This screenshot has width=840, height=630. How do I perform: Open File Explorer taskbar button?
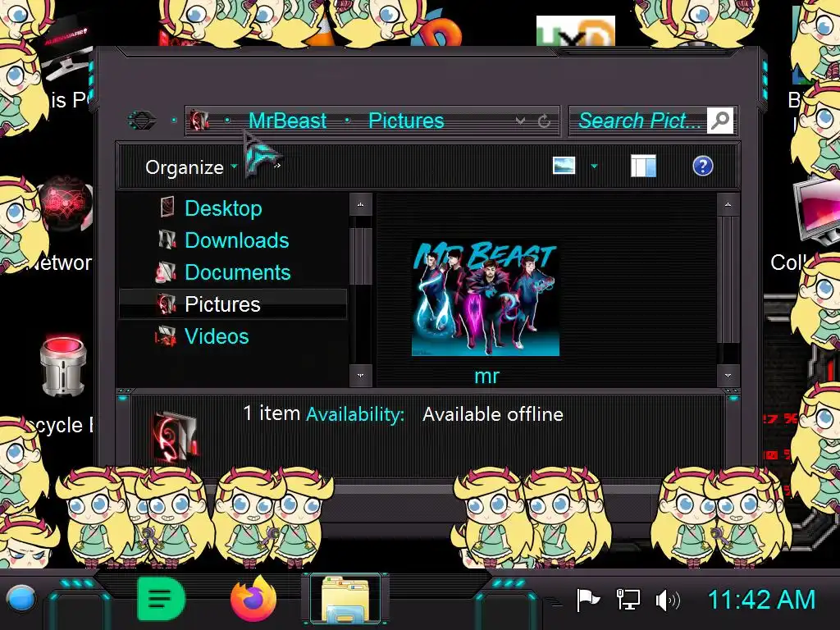pos(345,599)
